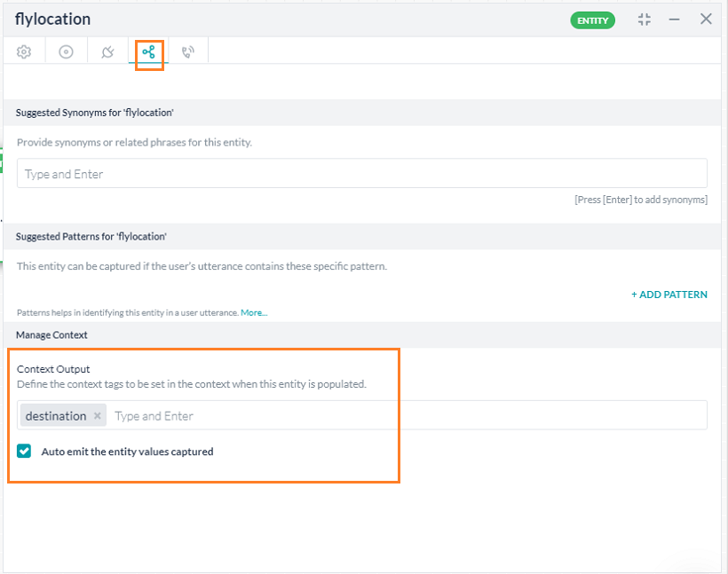Open the connections plug icon tab

[107, 52]
